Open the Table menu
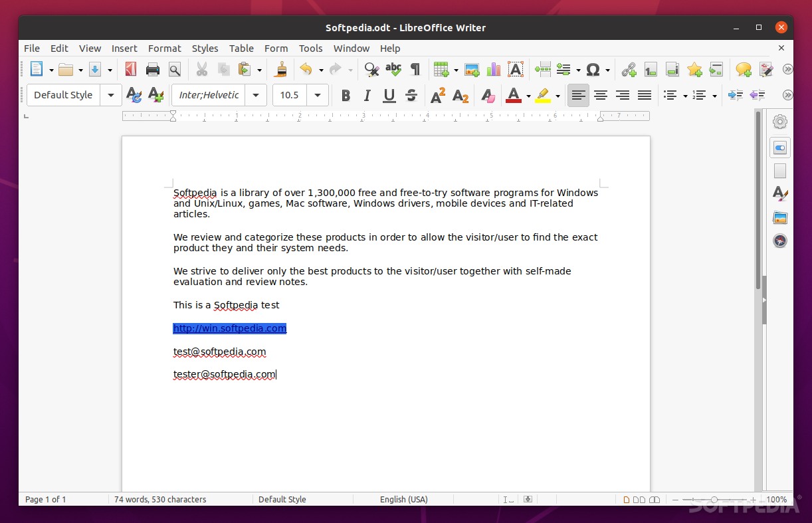The height and width of the screenshot is (523, 812). point(241,48)
